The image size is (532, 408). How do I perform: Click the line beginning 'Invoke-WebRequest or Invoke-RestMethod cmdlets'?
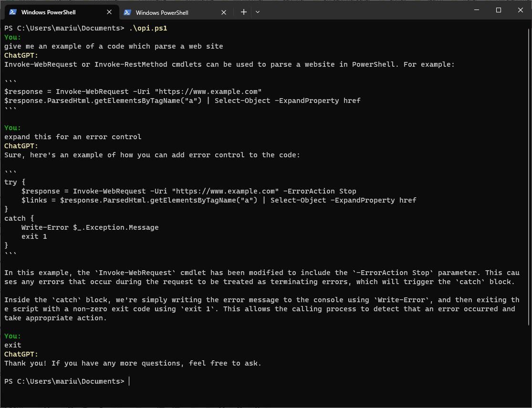(229, 64)
